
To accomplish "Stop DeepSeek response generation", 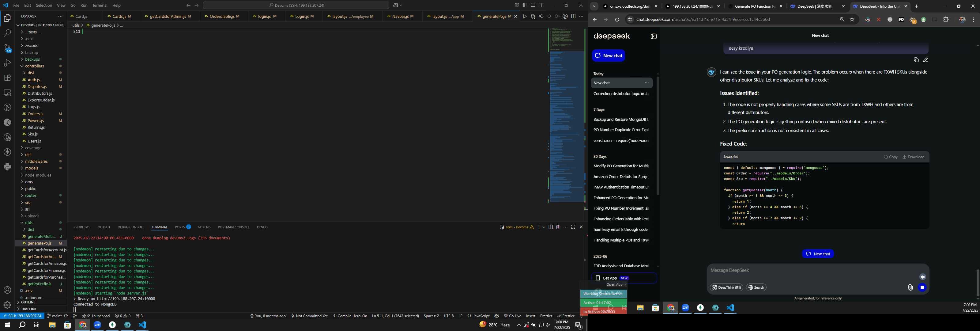I will pos(922,287).
